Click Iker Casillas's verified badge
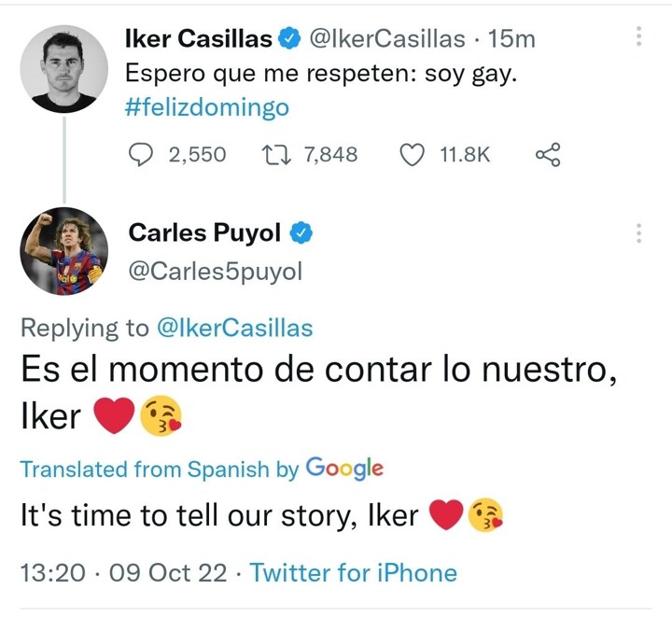 [x=290, y=38]
